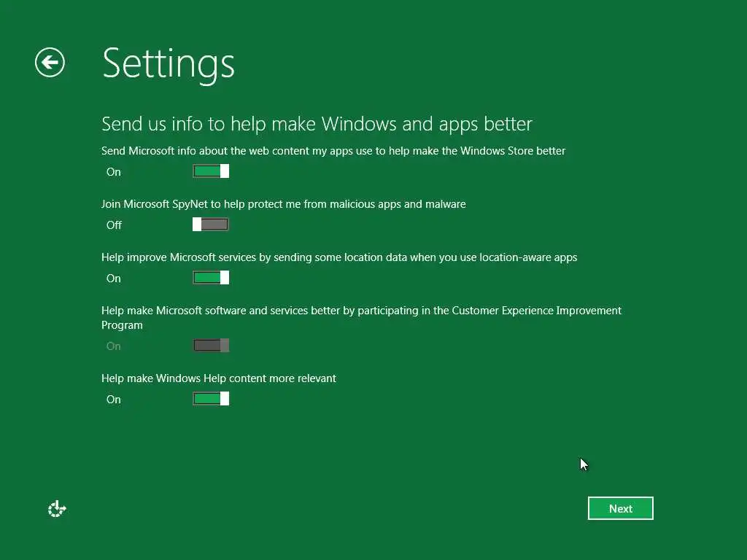Click the 'Off' label beside the SpyNet toggle
Image resolution: width=747 pixels, height=560 pixels.
click(x=114, y=225)
